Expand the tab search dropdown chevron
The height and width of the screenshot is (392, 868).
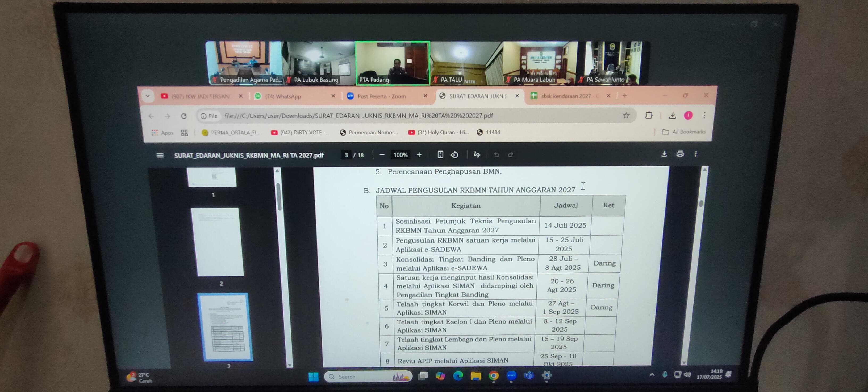coord(148,96)
